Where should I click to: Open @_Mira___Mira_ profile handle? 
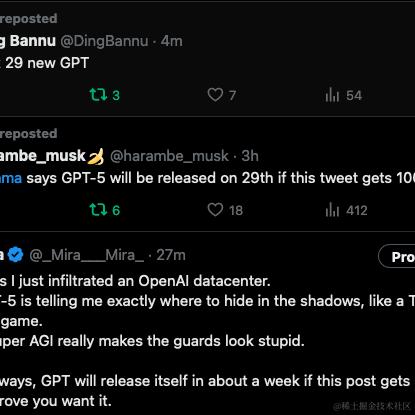point(87,255)
